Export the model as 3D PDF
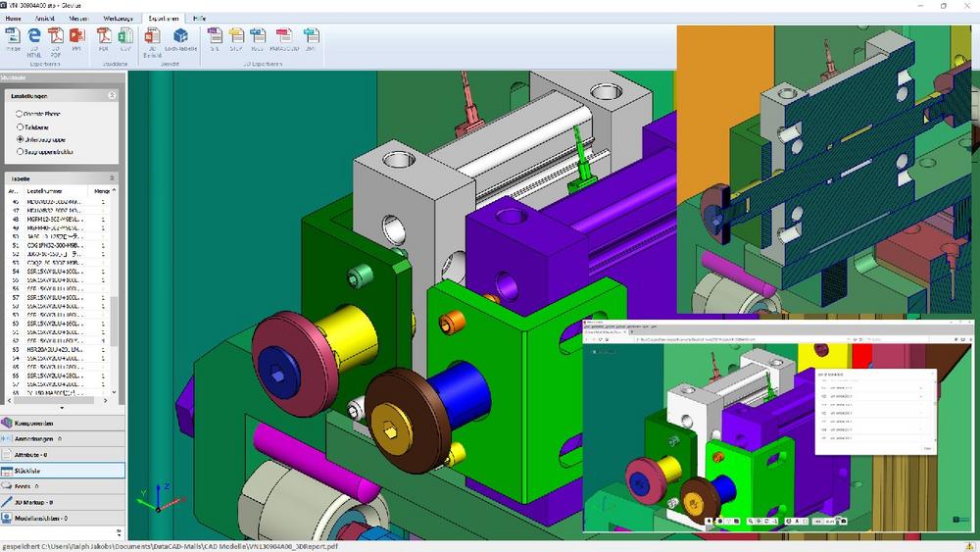The height and width of the screenshot is (552, 980). point(56,39)
